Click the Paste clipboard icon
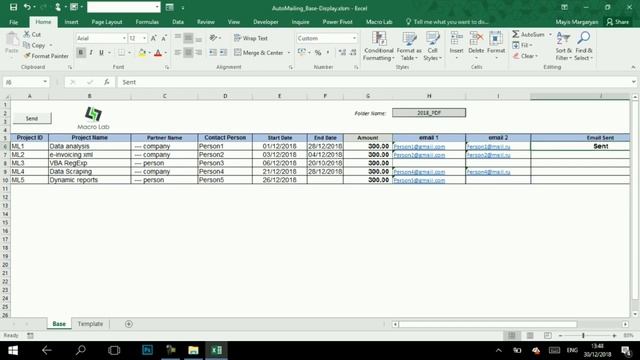The width and height of the screenshot is (640, 360). click(12, 40)
